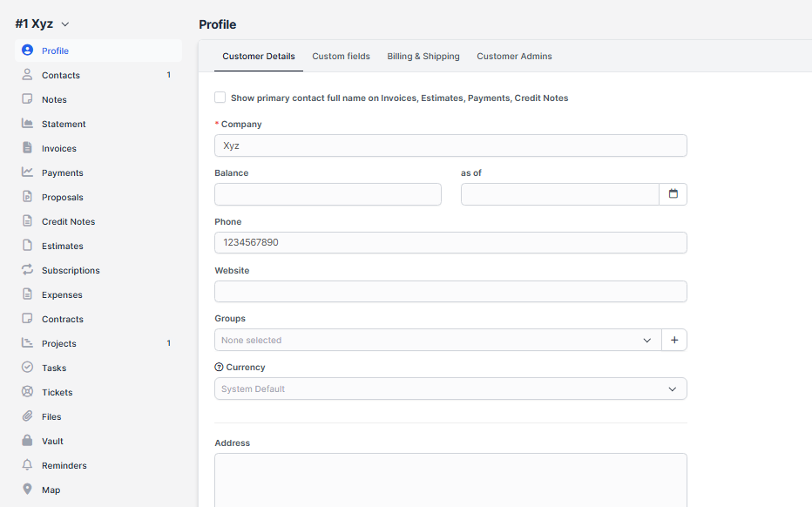Click the Currency help question mark icon

pos(219,368)
